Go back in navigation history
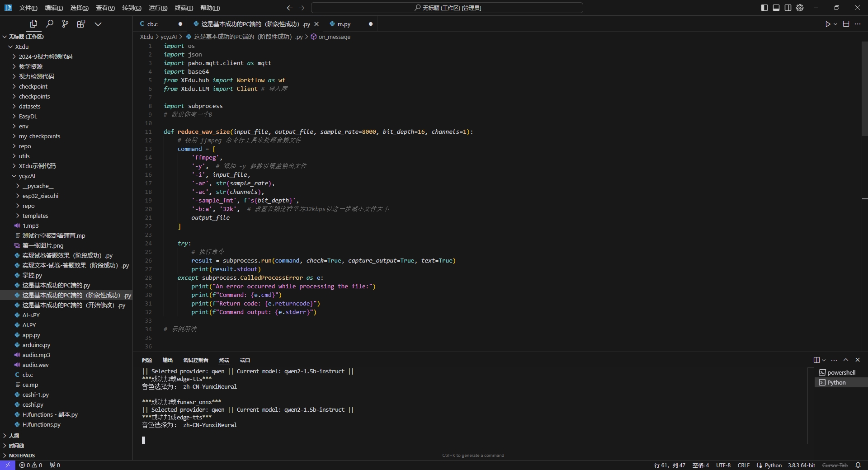The height and width of the screenshot is (470, 868). 290,8
